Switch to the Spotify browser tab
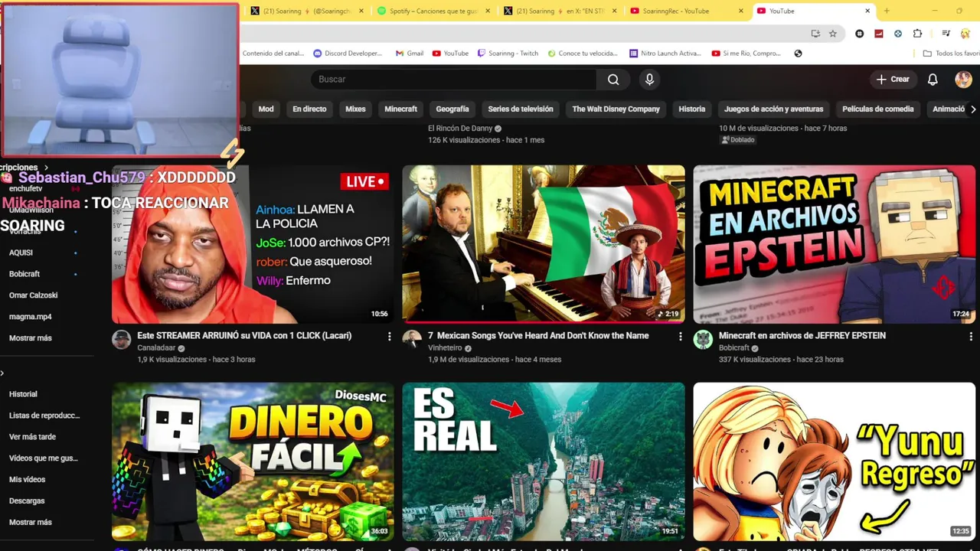 [x=433, y=11]
